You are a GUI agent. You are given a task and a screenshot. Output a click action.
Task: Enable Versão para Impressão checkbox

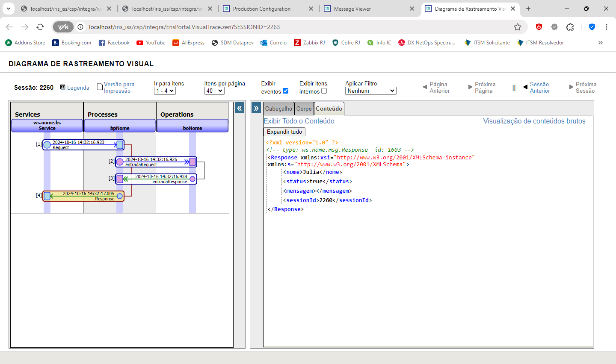(x=100, y=87)
